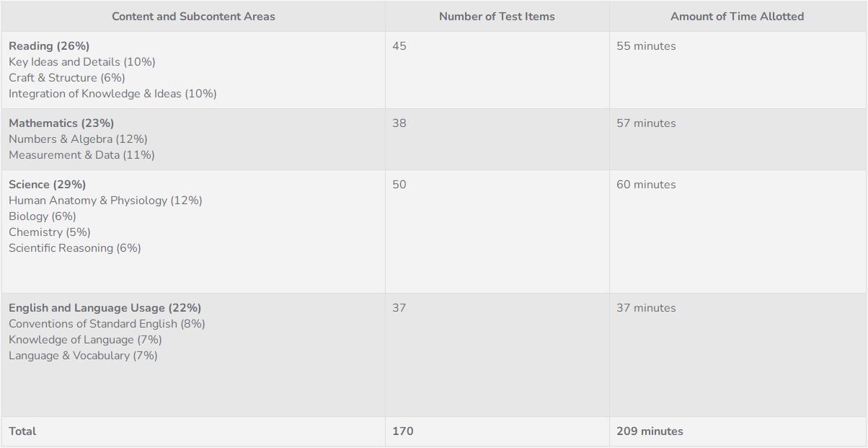Click the '170' total test items cell
This screenshot has height=448, width=868.
(403, 431)
